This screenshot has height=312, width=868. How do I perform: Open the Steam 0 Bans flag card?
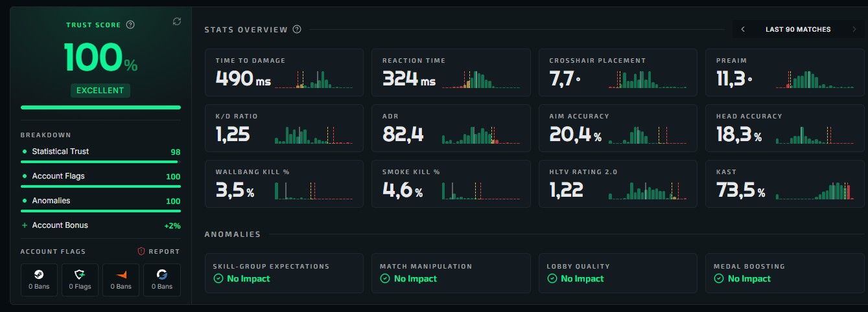(39, 280)
